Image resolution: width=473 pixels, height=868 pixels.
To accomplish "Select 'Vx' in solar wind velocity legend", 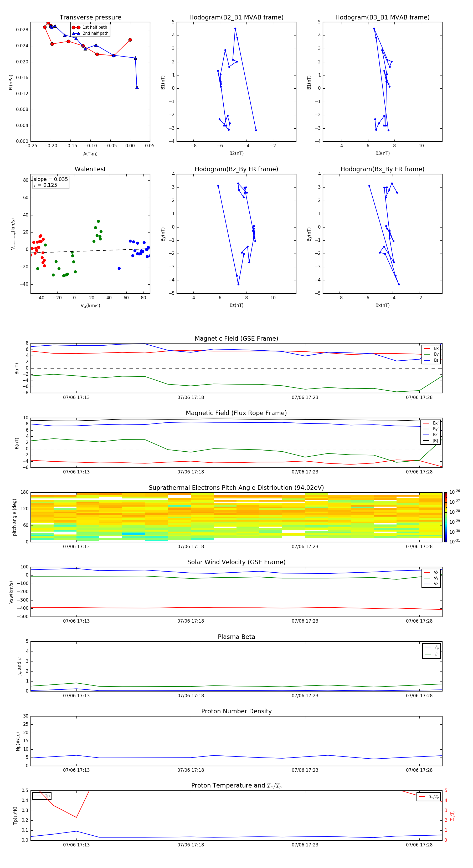I will [431, 573].
